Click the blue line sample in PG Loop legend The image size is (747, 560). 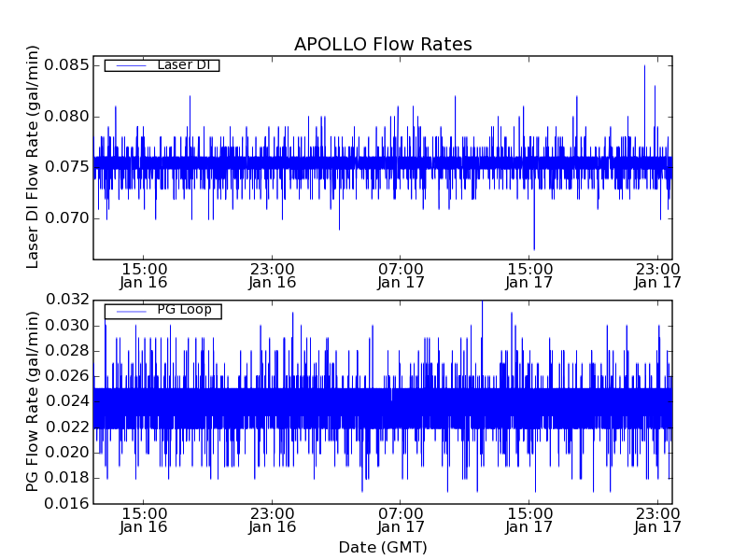tap(132, 312)
